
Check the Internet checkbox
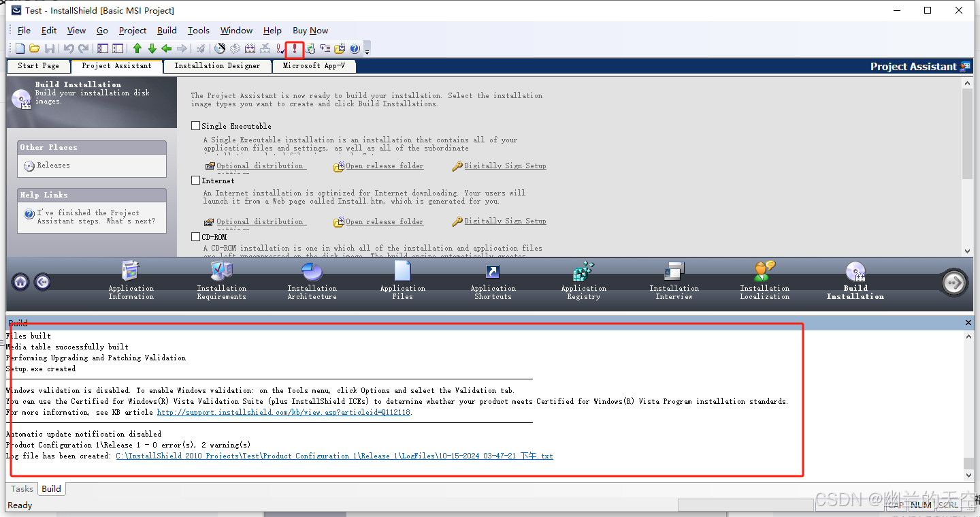click(x=196, y=181)
